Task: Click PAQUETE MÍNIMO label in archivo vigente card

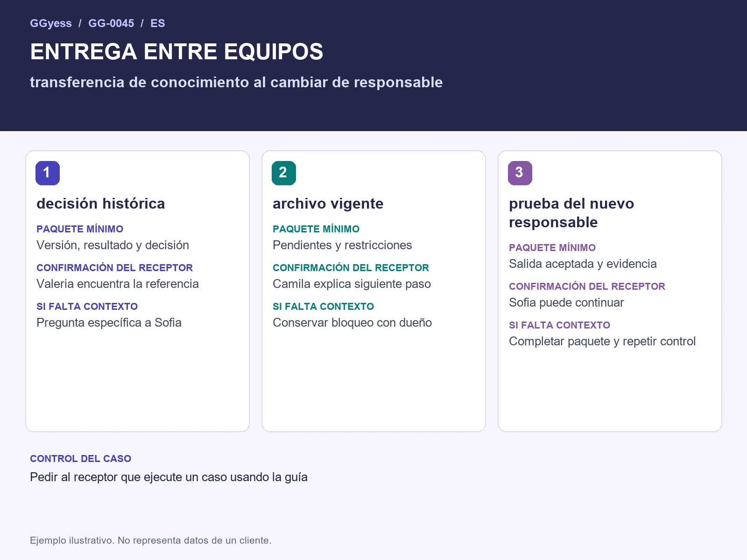Action: (316, 229)
